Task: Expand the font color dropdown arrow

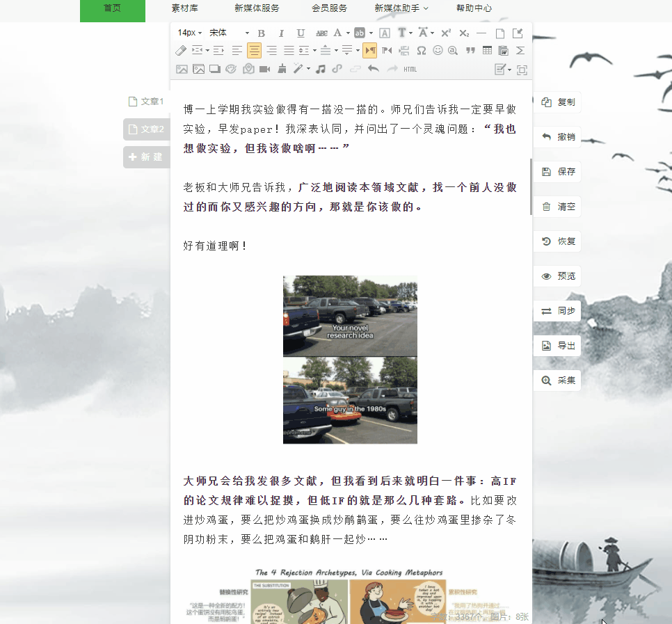Action: [x=346, y=33]
